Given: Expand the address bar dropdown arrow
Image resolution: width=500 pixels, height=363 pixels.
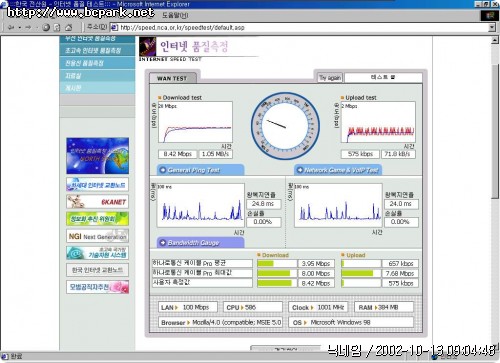Looking at the screenshot, I should coord(492,27).
